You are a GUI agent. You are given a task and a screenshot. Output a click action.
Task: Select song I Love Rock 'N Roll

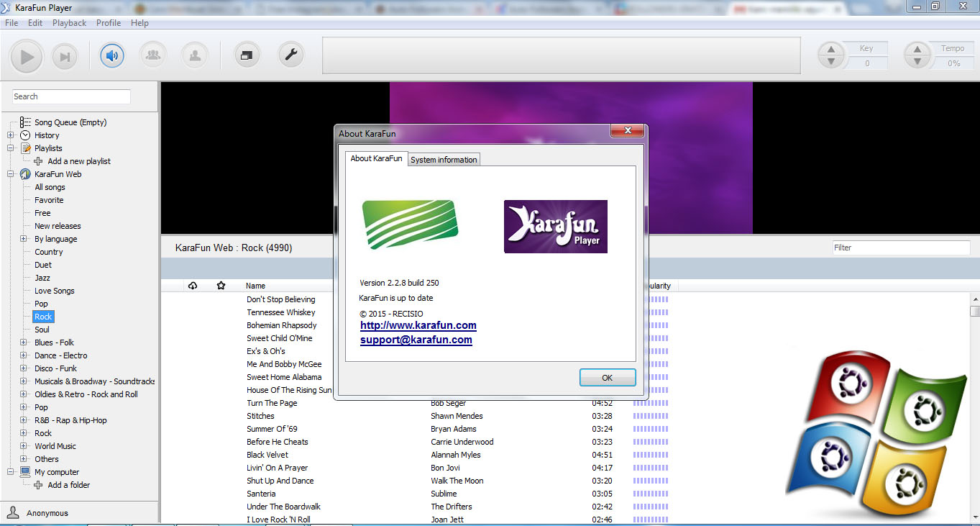tap(279, 520)
